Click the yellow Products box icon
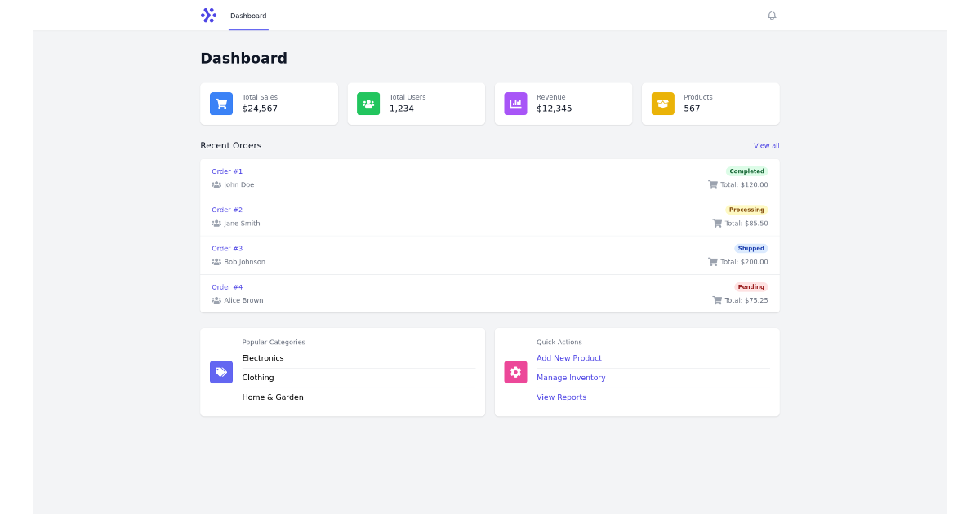 [662, 104]
